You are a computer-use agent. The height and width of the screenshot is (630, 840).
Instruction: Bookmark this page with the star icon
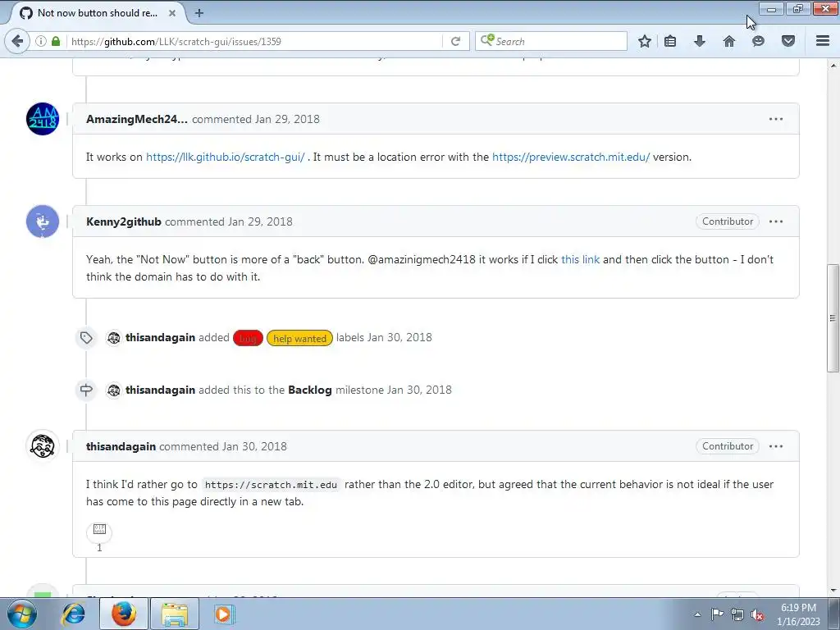point(645,41)
